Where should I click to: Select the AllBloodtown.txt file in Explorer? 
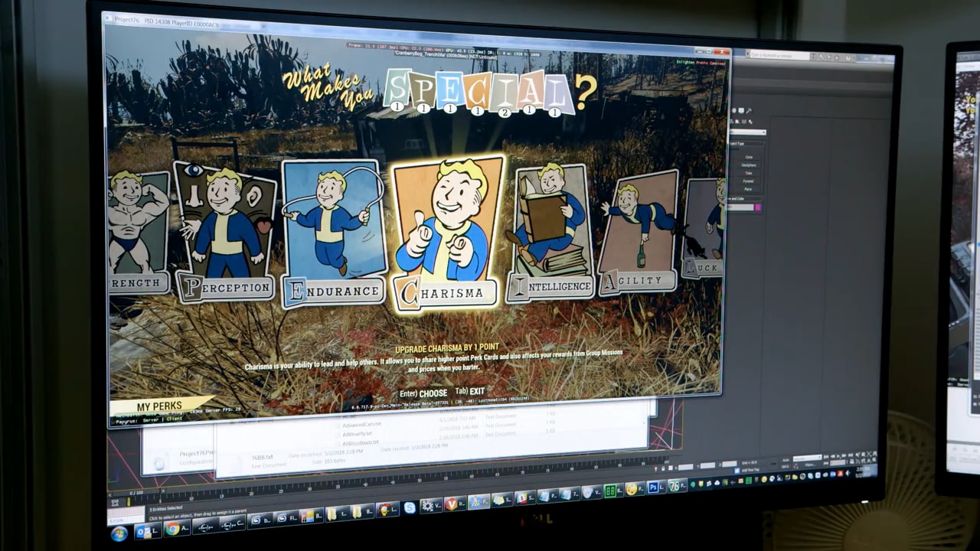pos(361,442)
